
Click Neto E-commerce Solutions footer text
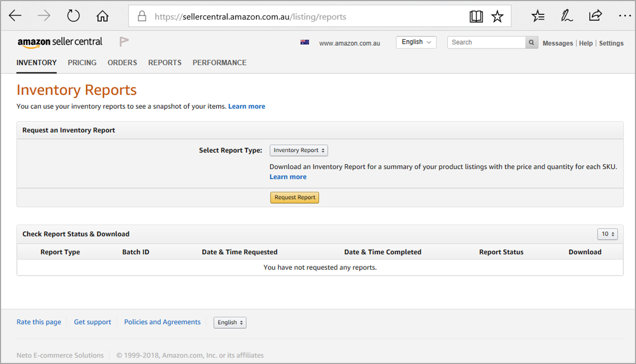(60, 355)
